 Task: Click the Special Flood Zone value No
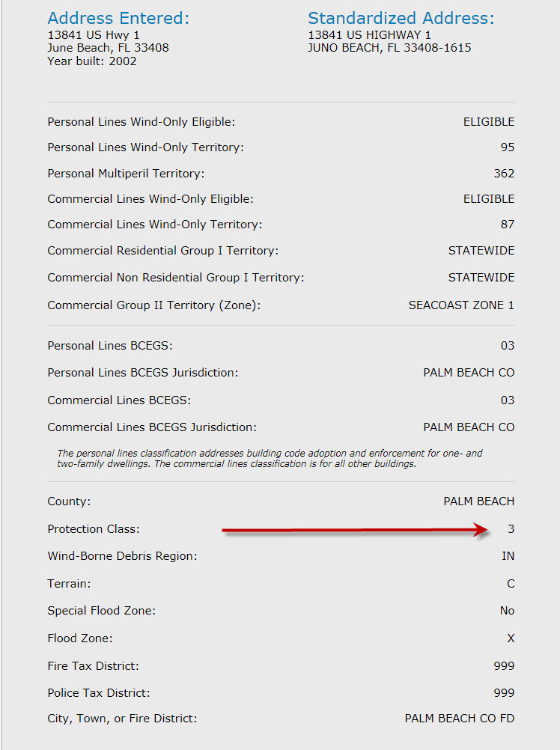point(507,611)
